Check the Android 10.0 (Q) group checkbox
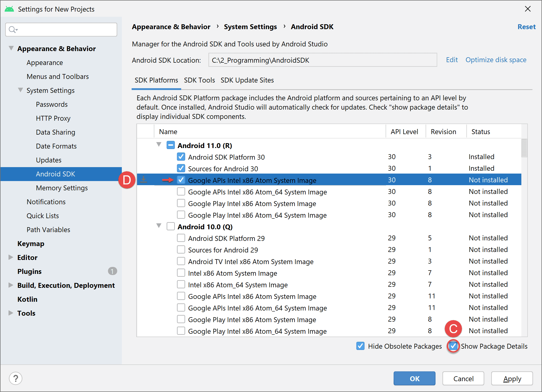Viewport: 542px width, 392px height. coord(171,226)
